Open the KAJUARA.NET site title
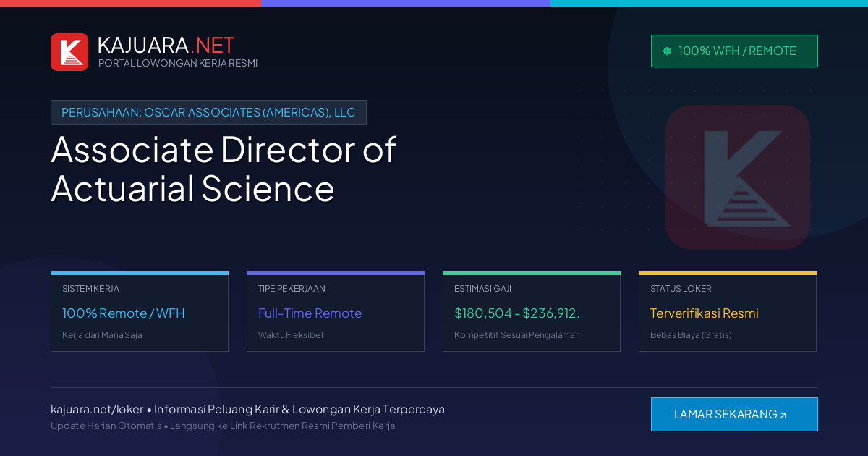This screenshot has height=456, width=868. pyautogui.click(x=166, y=45)
